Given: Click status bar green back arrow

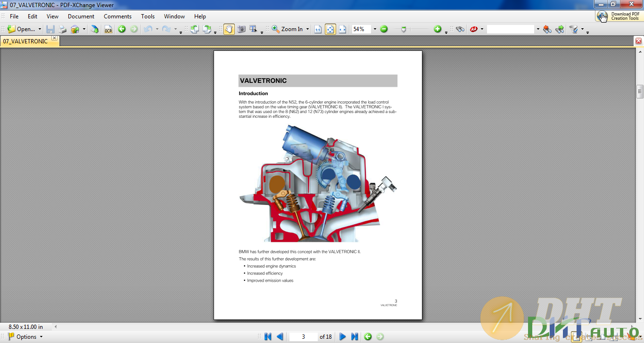Looking at the screenshot, I should (x=368, y=336).
